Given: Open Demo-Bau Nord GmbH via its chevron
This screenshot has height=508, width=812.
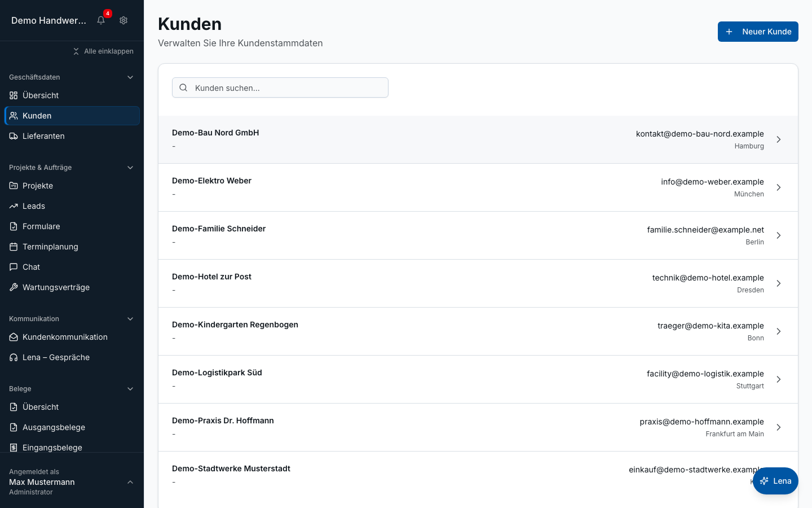Looking at the screenshot, I should click(778, 139).
